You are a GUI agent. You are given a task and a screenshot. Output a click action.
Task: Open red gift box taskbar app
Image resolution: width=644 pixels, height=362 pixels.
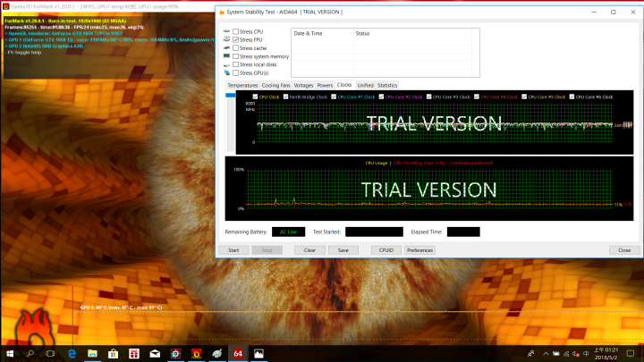(134, 353)
